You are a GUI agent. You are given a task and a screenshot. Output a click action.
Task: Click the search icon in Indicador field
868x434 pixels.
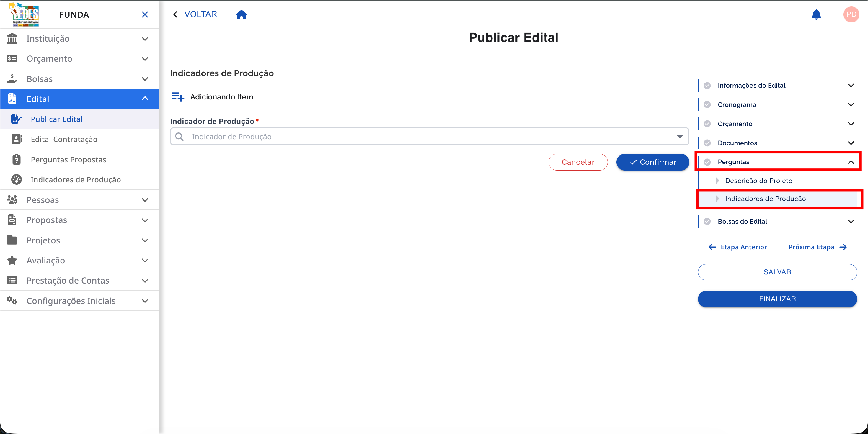point(179,136)
